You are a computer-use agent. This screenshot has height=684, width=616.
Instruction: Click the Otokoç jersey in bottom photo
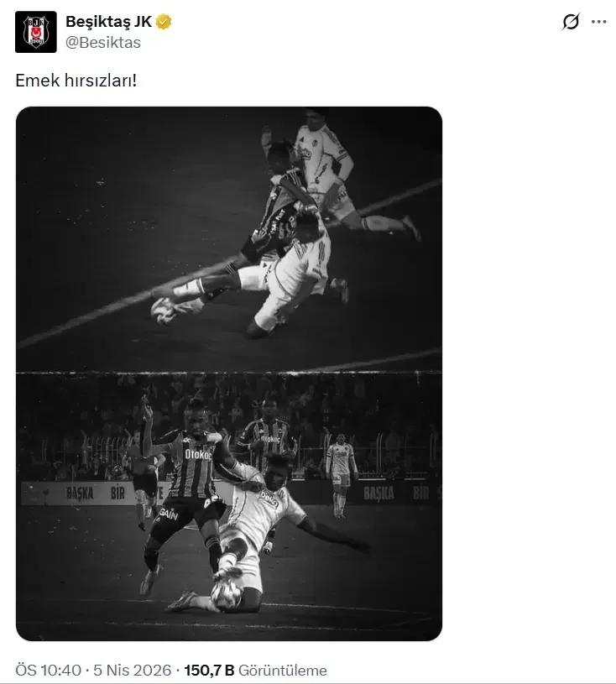click(x=194, y=464)
